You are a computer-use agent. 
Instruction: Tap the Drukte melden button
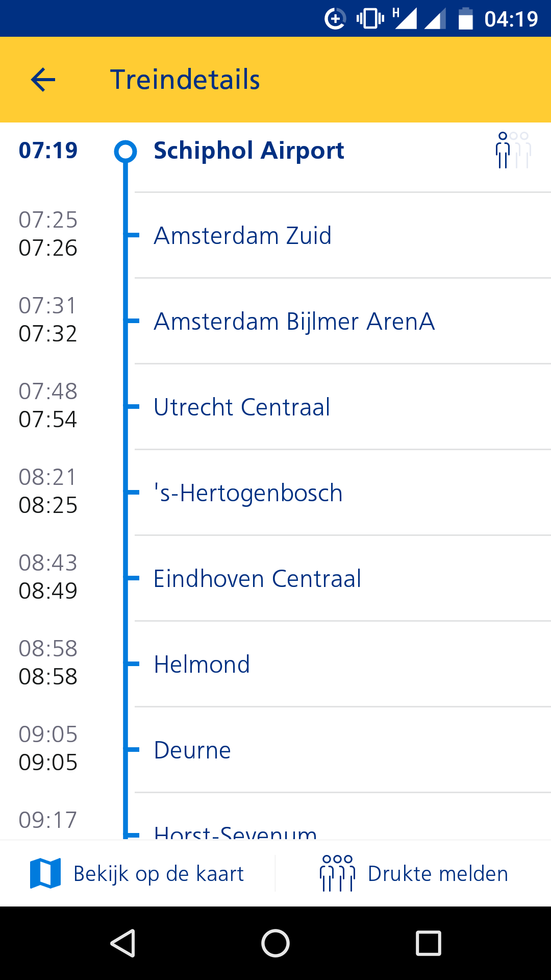pos(413,873)
